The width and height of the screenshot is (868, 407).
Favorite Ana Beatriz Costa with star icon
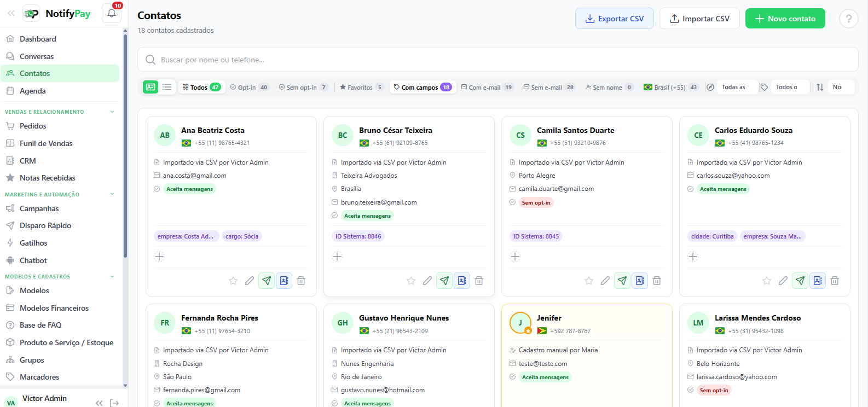[x=233, y=281]
